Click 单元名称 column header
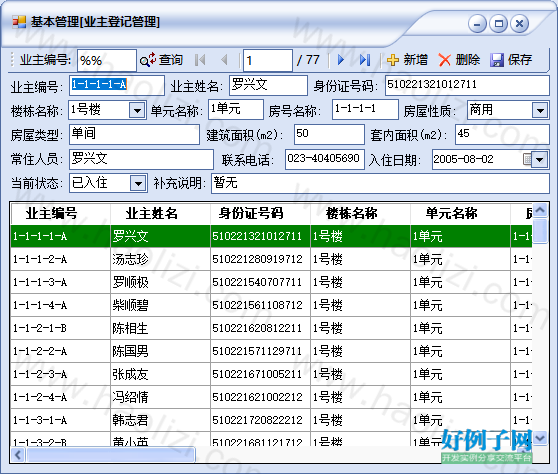Screen dimensions: 558x474 click(x=460, y=214)
